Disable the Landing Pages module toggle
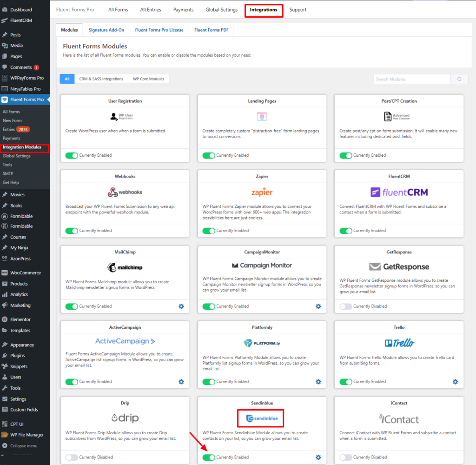 tap(209, 155)
